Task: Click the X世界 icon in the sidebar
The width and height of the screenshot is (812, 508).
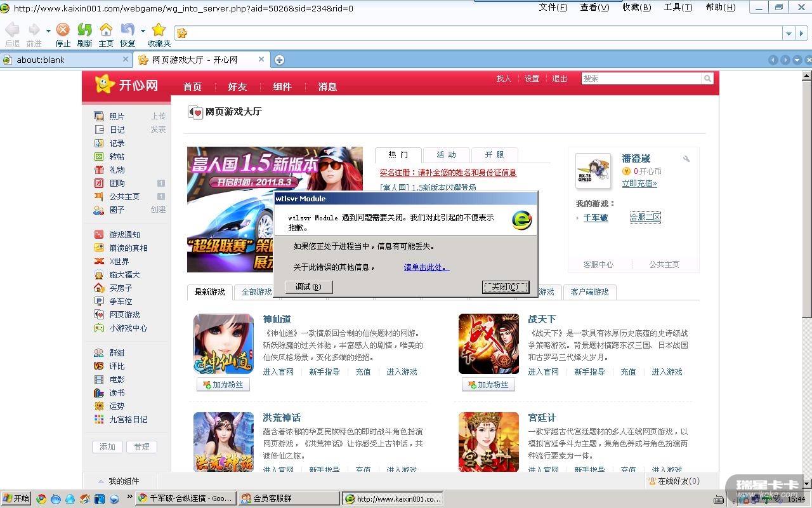Action: point(99,261)
